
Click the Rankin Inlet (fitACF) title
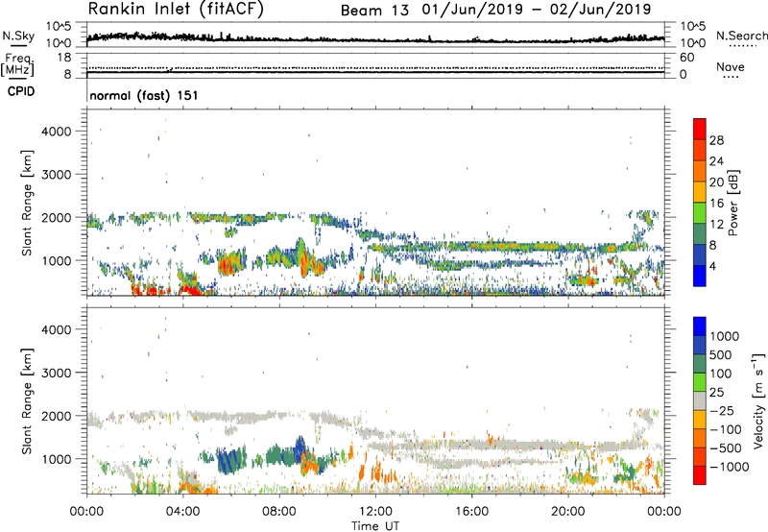[x=176, y=9]
